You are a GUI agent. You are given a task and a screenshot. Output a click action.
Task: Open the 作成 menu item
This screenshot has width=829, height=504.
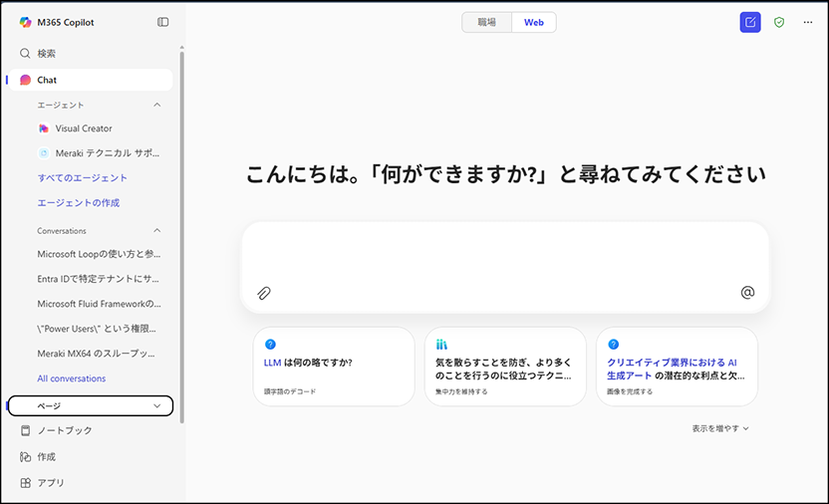point(91,457)
